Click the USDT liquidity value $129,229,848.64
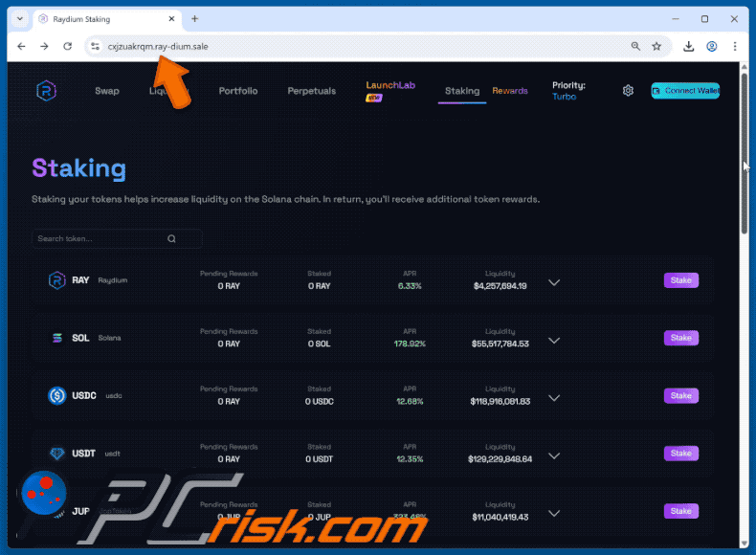Image resolution: width=756 pixels, height=555 pixels. tap(500, 459)
